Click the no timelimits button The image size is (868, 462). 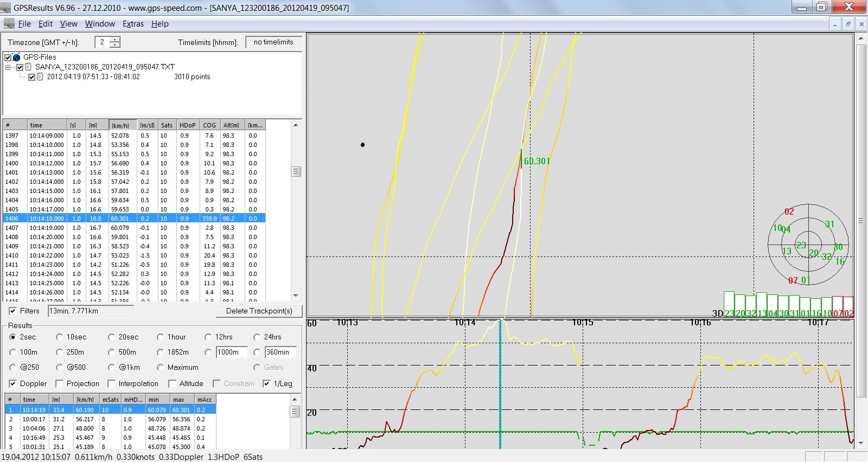[x=273, y=42]
